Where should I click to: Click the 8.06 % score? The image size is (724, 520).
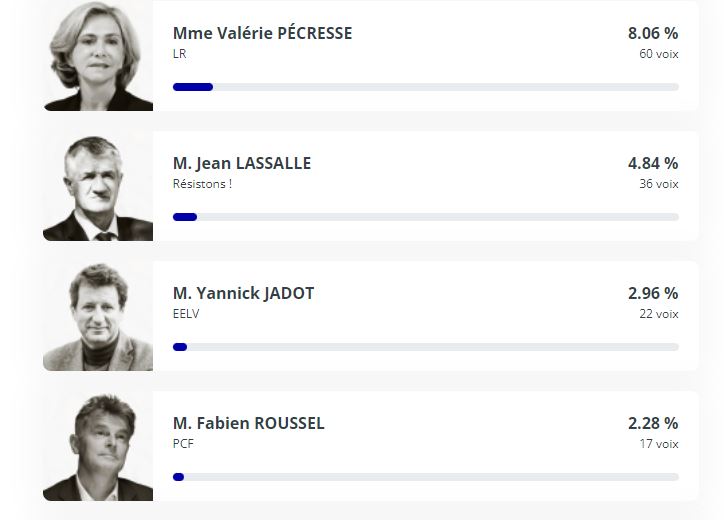[653, 33]
